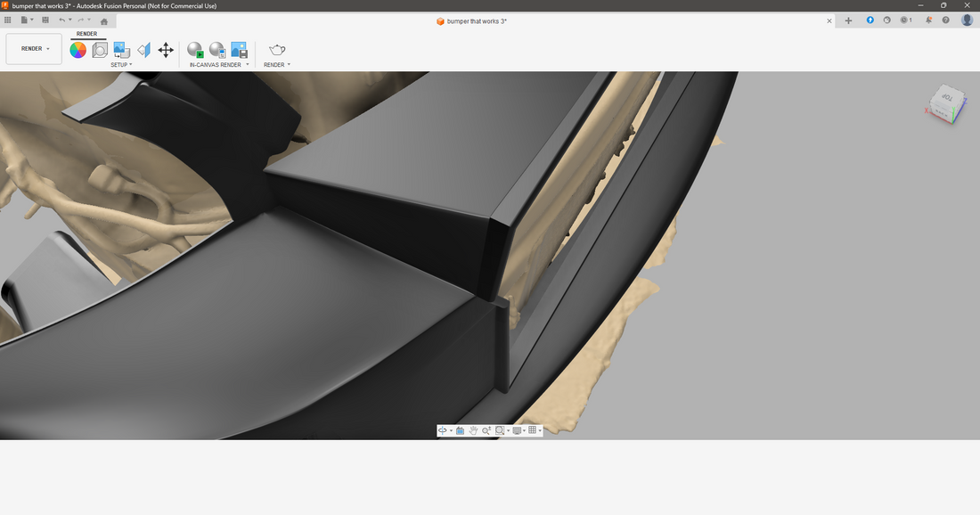Image resolution: width=980 pixels, height=515 pixels.
Task: Open the data panel grid icon
Action: click(7, 20)
